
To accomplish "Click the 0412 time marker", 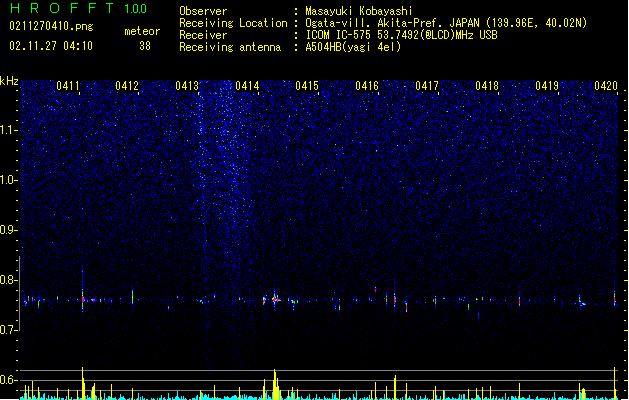I will point(127,86).
